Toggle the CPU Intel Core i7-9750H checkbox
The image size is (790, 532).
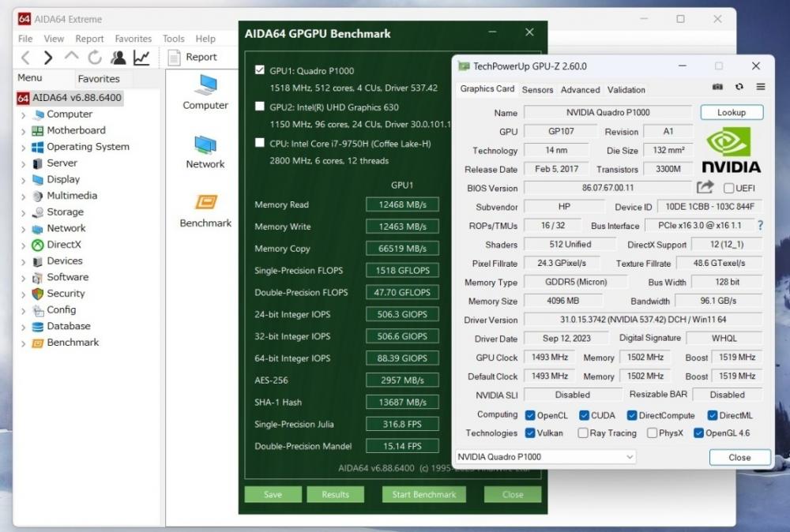(259, 142)
